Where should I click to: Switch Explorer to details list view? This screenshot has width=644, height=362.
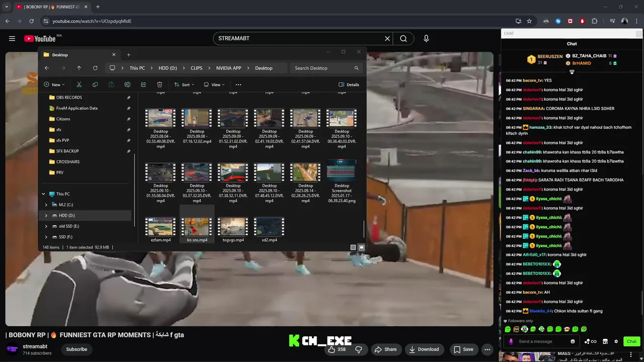(x=353, y=247)
